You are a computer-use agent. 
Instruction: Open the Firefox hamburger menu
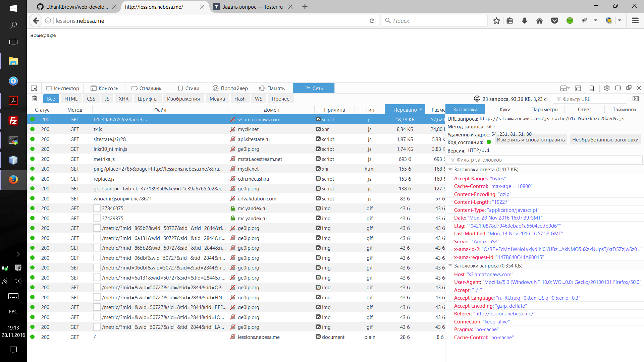[x=635, y=21]
